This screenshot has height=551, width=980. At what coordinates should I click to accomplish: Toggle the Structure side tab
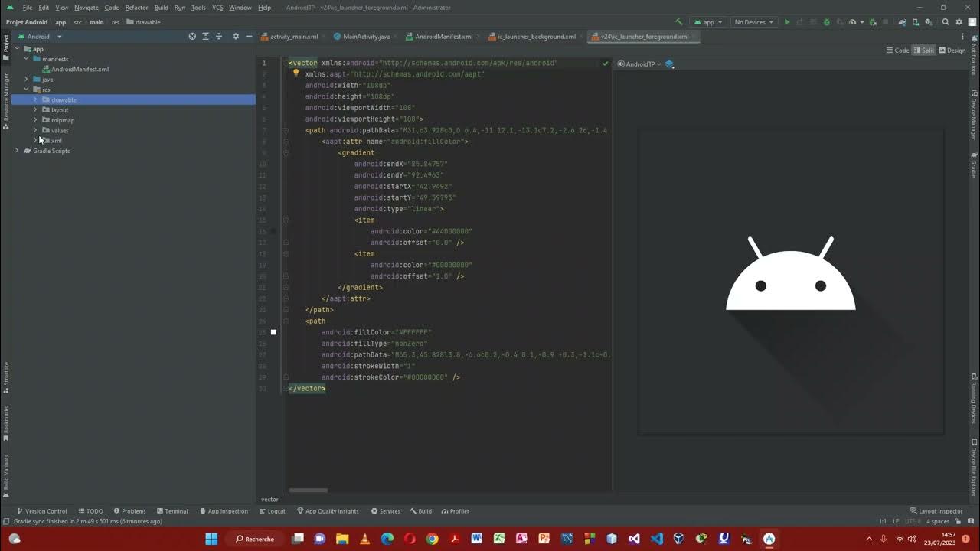(6, 377)
